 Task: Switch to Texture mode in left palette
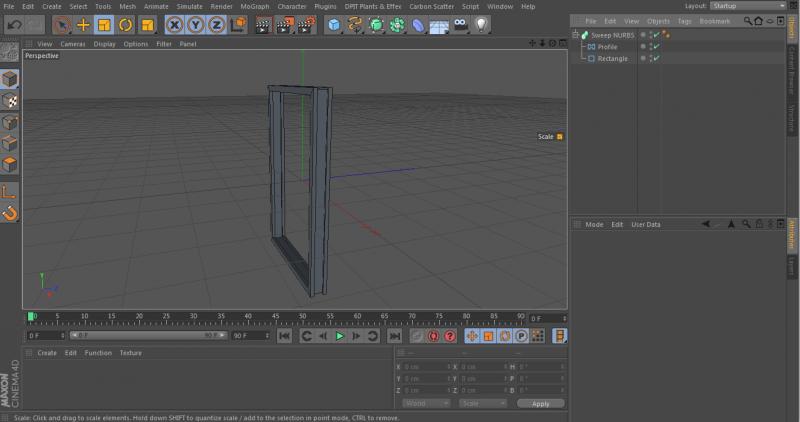pyautogui.click(x=10, y=101)
